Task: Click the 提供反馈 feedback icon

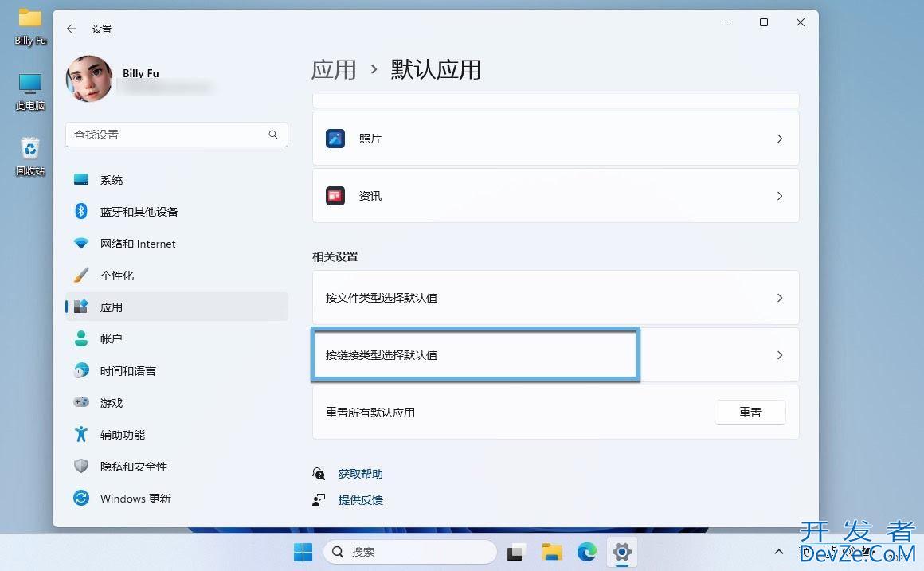Action: (x=318, y=499)
